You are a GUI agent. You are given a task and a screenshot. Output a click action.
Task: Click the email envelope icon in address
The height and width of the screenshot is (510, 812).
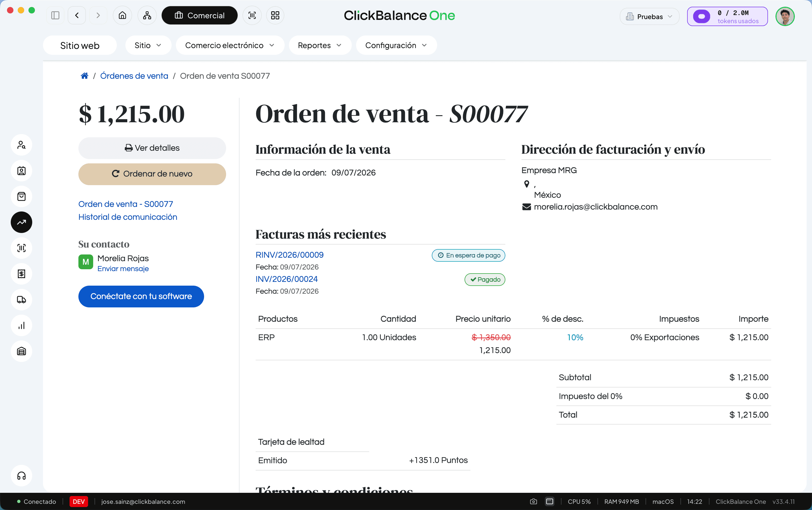click(527, 207)
